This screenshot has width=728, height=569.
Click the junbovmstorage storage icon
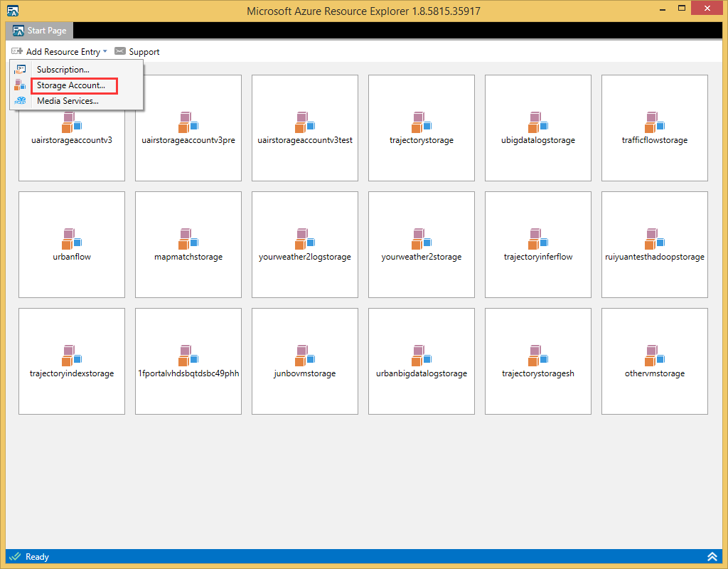305,355
